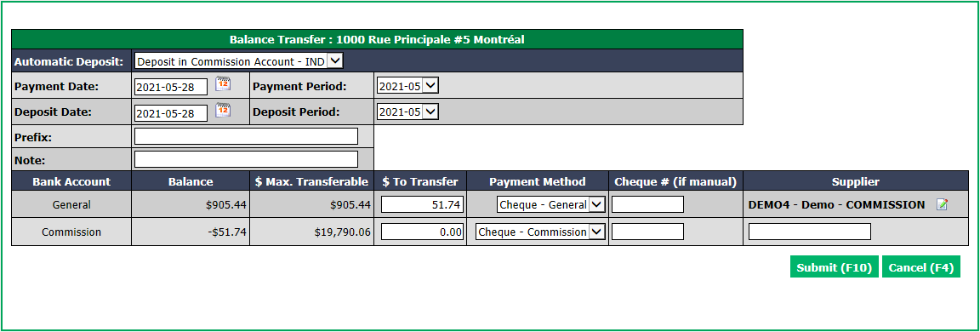
Task: Click the Commission row Supplier field
Action: pyautogui.click(x=809, y=232)
